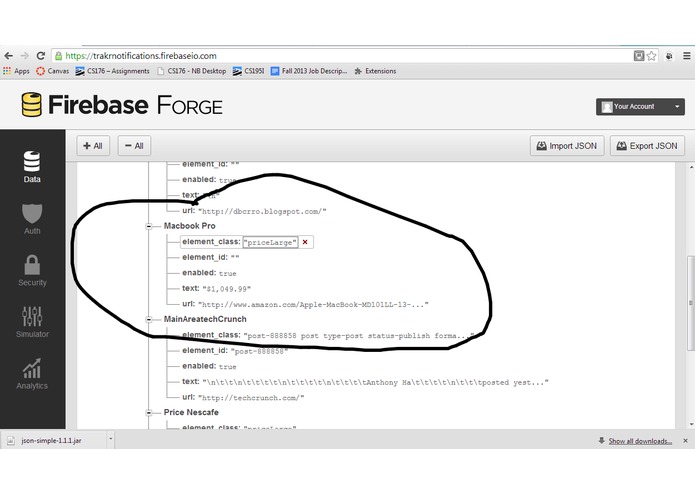Delete element_class with red X
This screenshot has width=695, height=494.
click(x=305, y=242)
